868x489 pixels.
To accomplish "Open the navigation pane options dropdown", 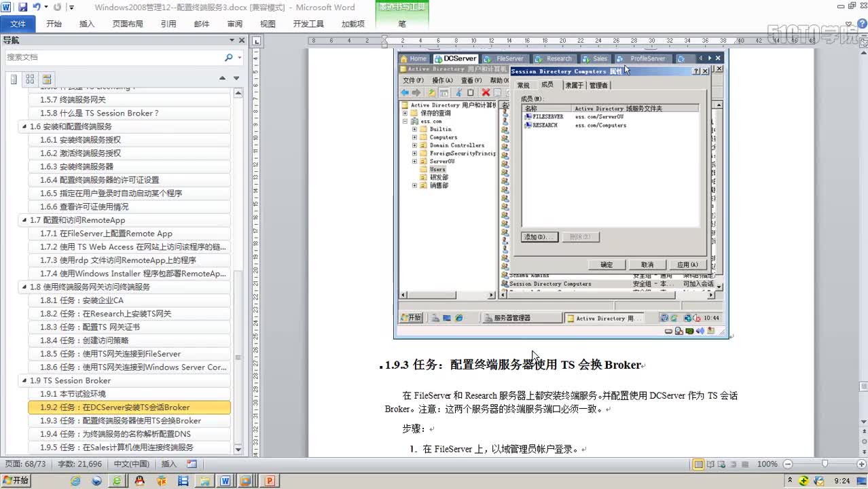I will click(x=231, y=40).
